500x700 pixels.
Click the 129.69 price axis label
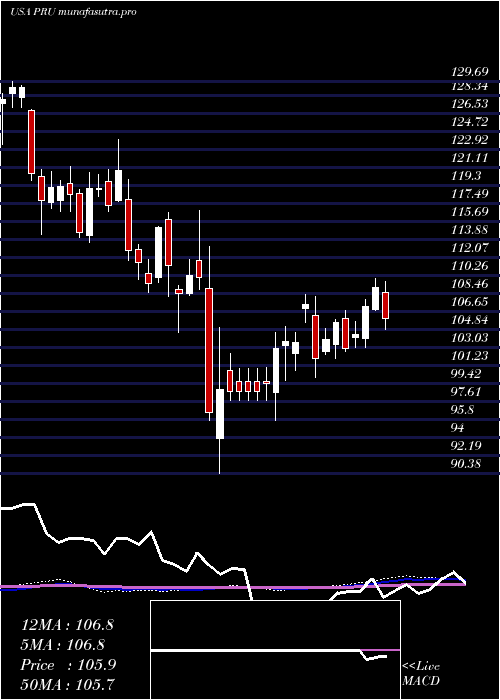click(x=469, y=72)
